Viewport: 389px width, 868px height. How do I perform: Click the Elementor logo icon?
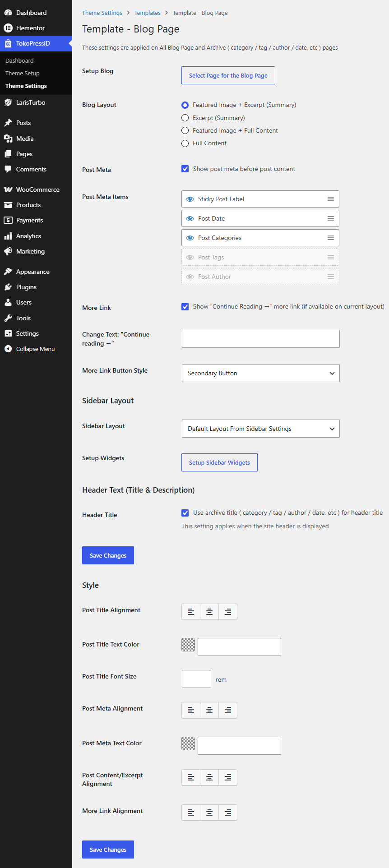(x=8, y=28)
